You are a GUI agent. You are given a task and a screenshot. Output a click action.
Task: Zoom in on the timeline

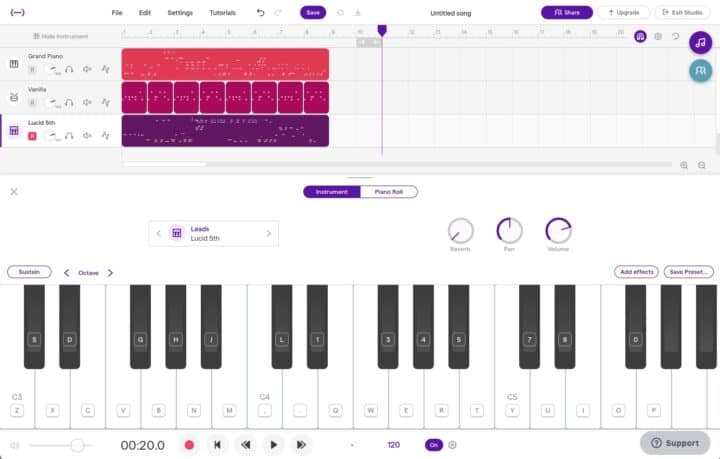click(684, 165)
